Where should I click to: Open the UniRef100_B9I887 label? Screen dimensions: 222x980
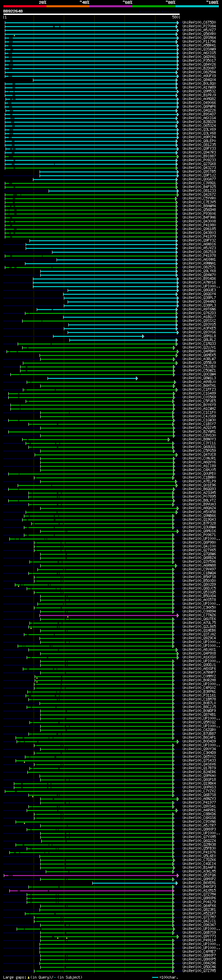[199, 156]
